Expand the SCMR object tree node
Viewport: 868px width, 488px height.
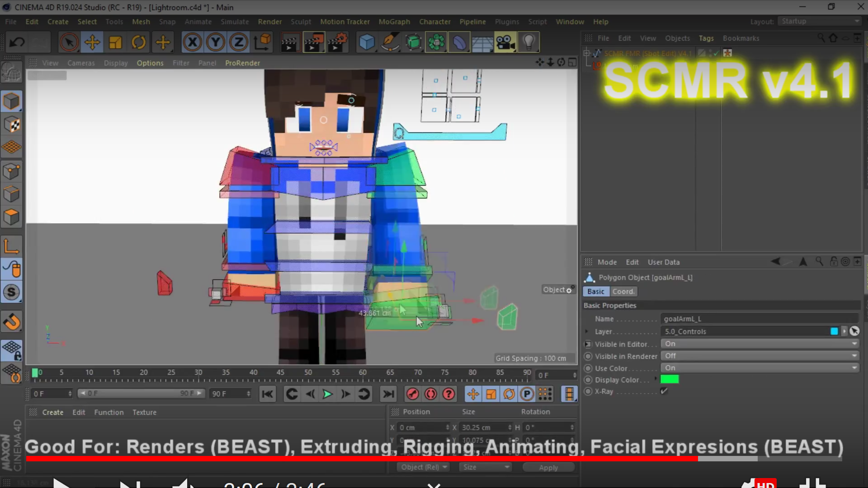click(x=587, y=53)
